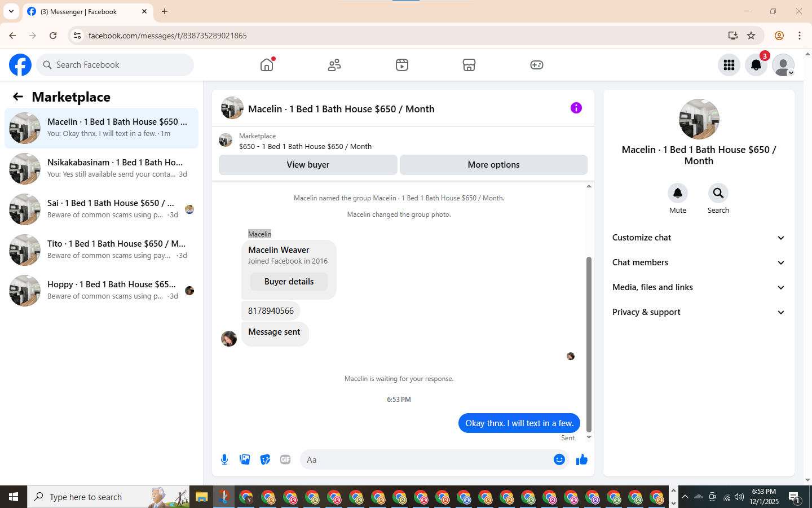
Task: Open the Chrome profile icon
Action: coord(779,36)
